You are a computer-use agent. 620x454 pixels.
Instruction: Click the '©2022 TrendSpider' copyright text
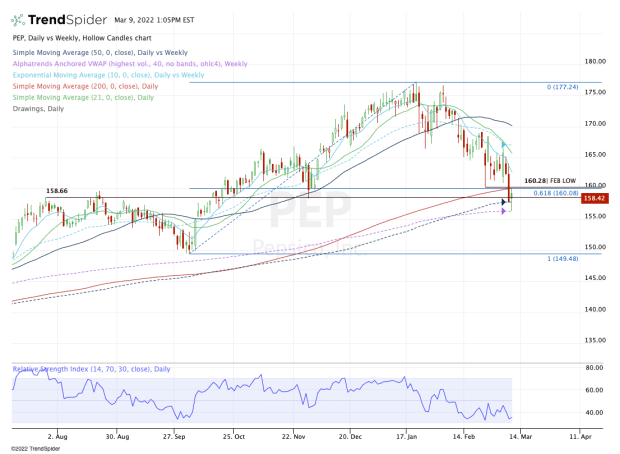click(36, 448)
